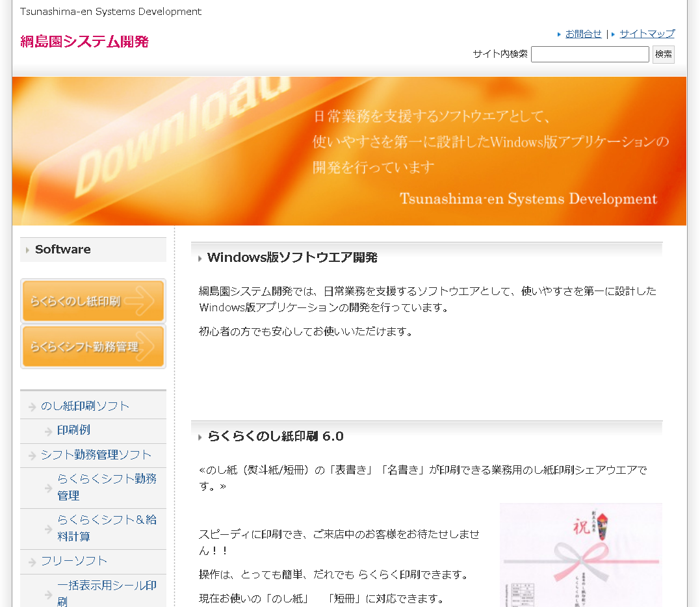Screen dimensions: 700x607
Task: Select フリーソフト in the sidebar
Action: [x=74, y=561]
